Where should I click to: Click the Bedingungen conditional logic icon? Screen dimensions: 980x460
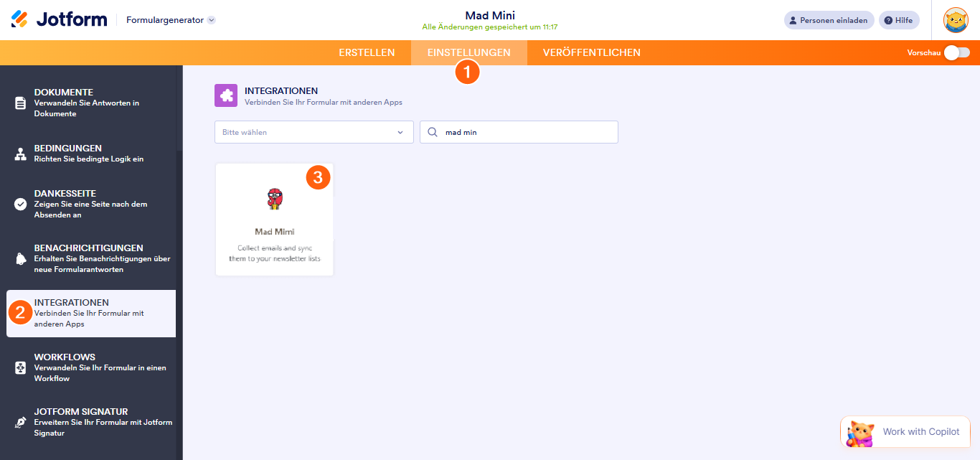click(x=21, y=154)
